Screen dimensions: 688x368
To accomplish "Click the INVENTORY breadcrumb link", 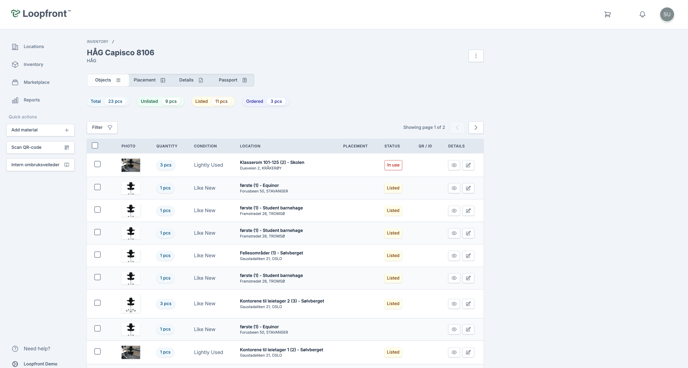I will 97,42.
